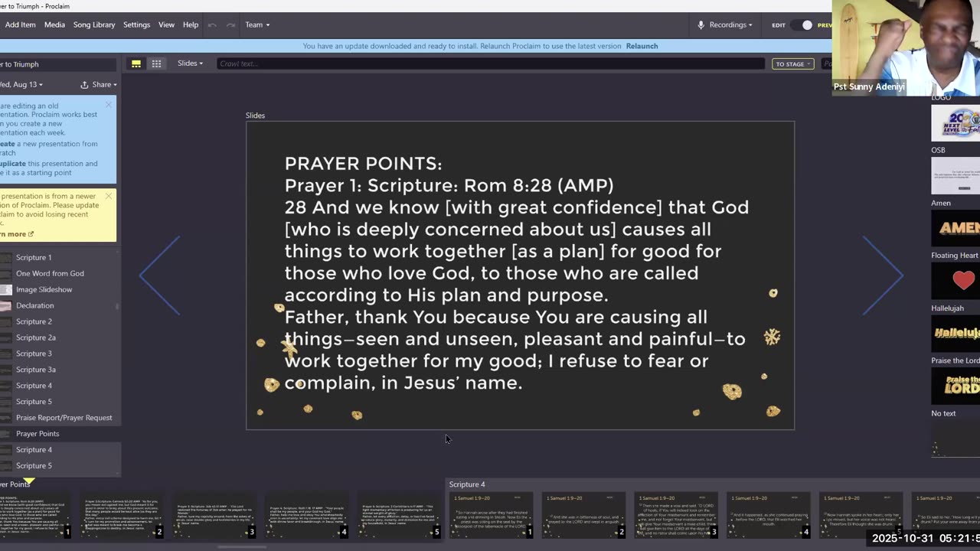Select Prayer Points slide thumbnail 5
980x551 pixels.
400,515
